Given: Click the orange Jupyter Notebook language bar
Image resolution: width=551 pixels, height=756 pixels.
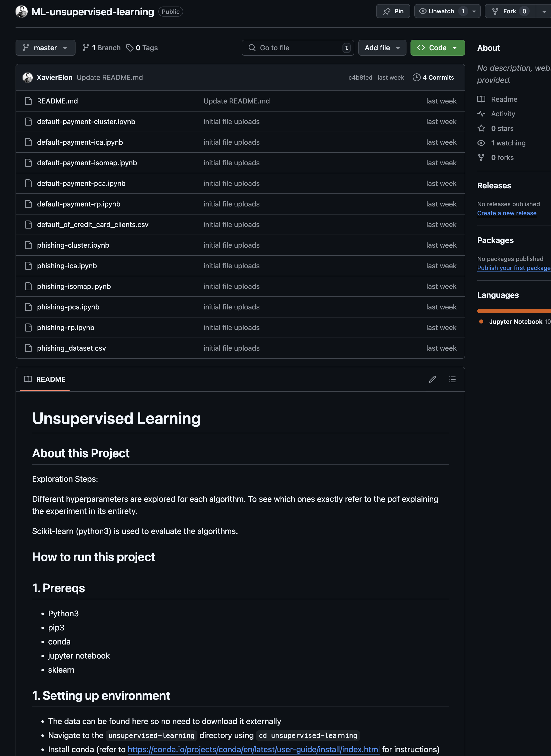Looking at the screenshot, I should [x=514, y=311].
